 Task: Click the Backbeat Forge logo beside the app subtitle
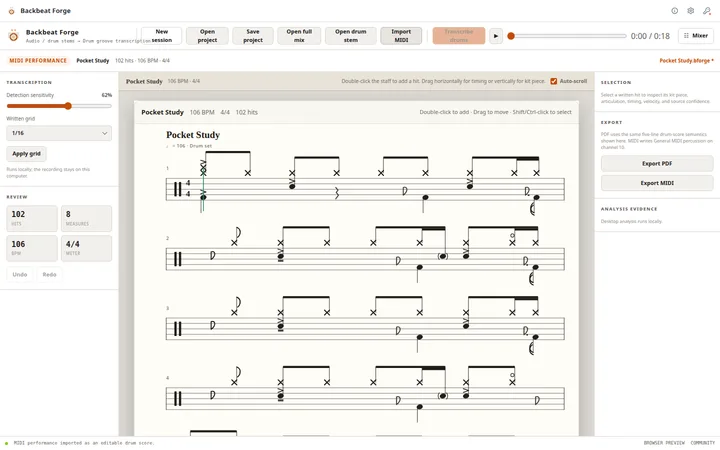point(14,36)
